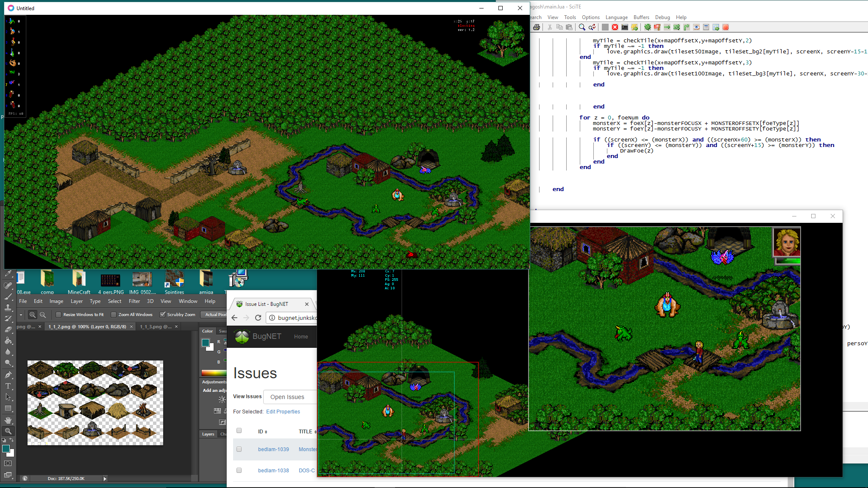The height and width of the screenshot is (488, 868).
Task: Click the Color panel foreground swatch
Action: [206, 343]
